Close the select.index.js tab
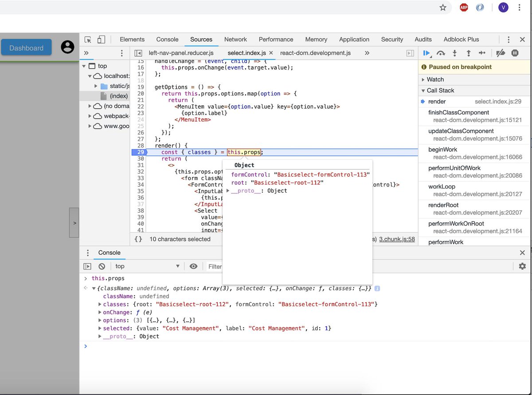 coord(271,53)
